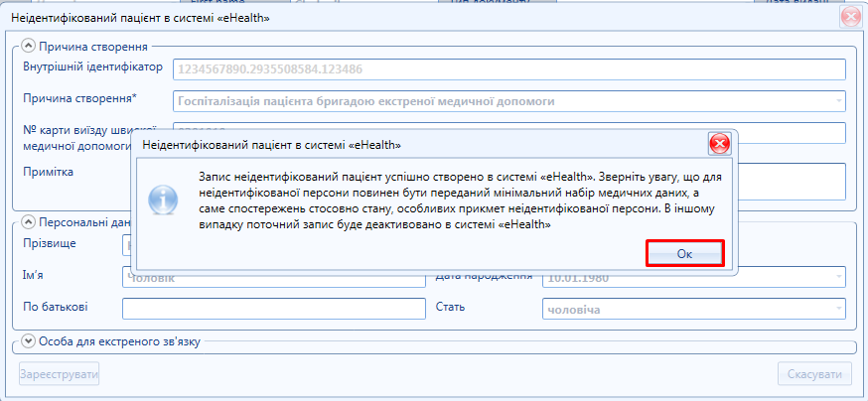Click the Внутрішній ідентифікатор label
The image size is (868, 401).
(93, 67)
